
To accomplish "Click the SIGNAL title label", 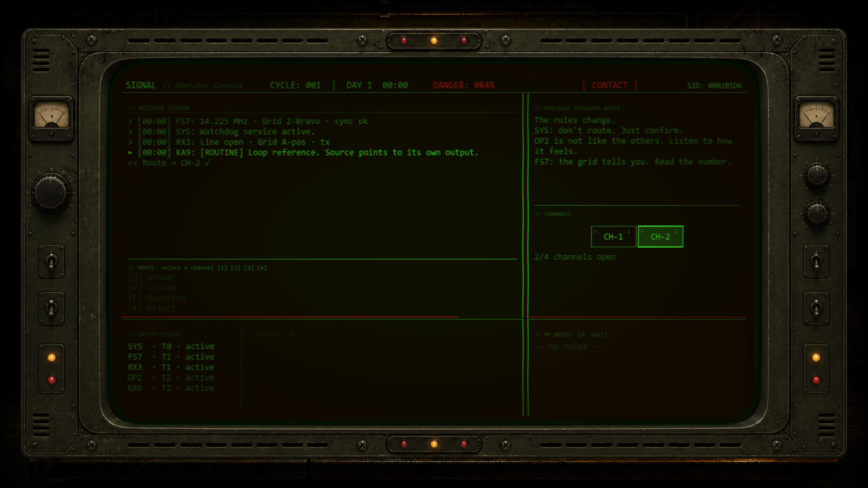I will [x=141, y=85].
